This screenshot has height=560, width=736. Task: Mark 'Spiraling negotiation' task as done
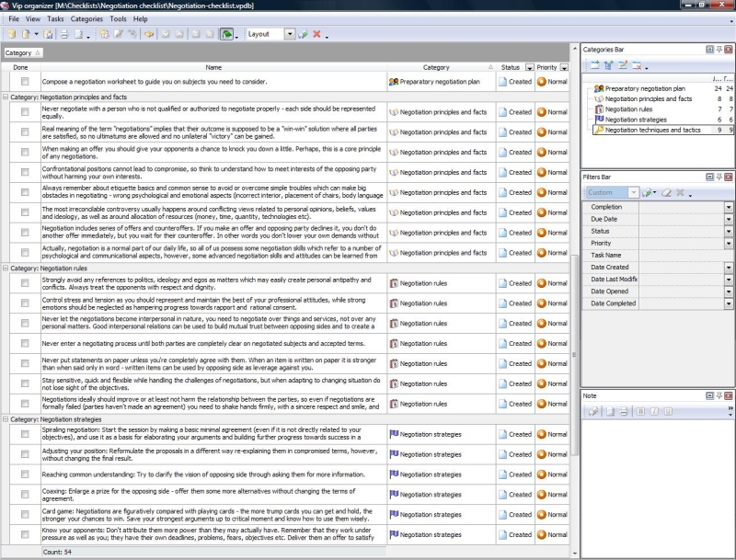coord(25,434)
